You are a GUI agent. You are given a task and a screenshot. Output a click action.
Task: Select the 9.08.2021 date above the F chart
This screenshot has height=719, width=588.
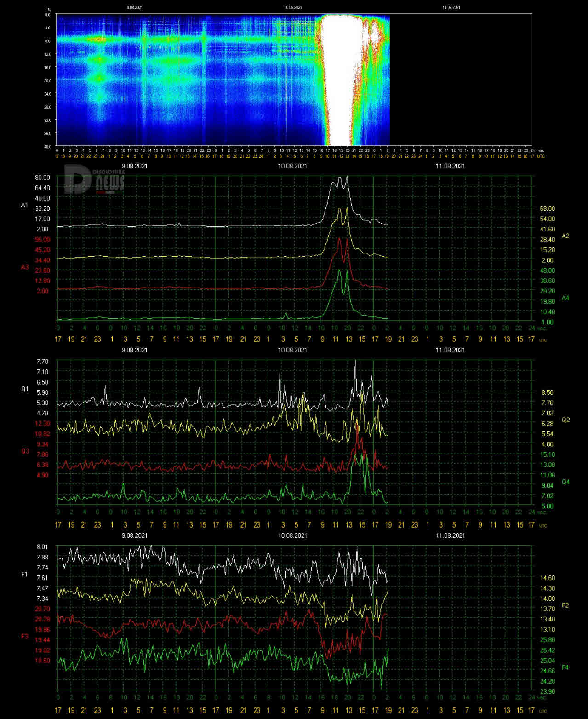(134, 535)
